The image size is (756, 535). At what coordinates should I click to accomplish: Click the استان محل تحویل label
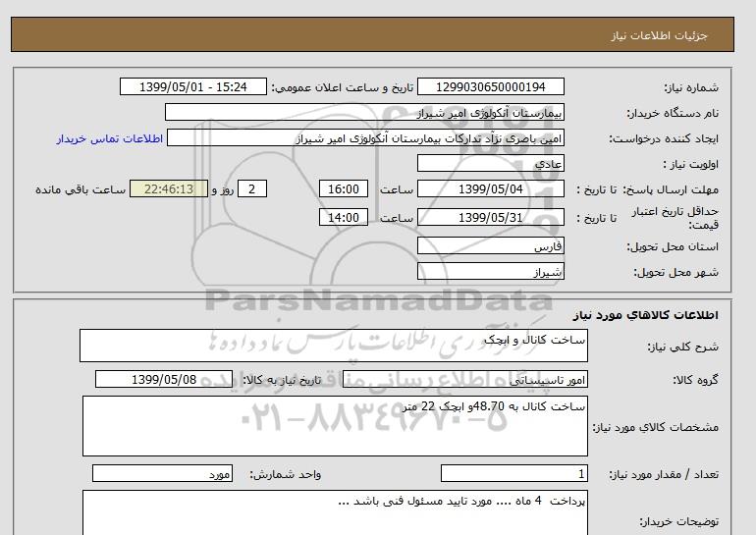(x=673, y=246)
